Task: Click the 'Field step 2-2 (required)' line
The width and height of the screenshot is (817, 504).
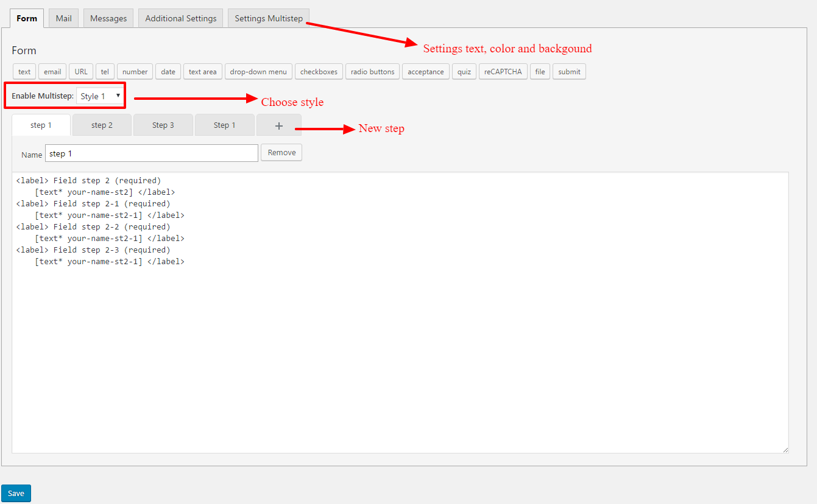Action: pyautogui.click(x=93, y=227)
